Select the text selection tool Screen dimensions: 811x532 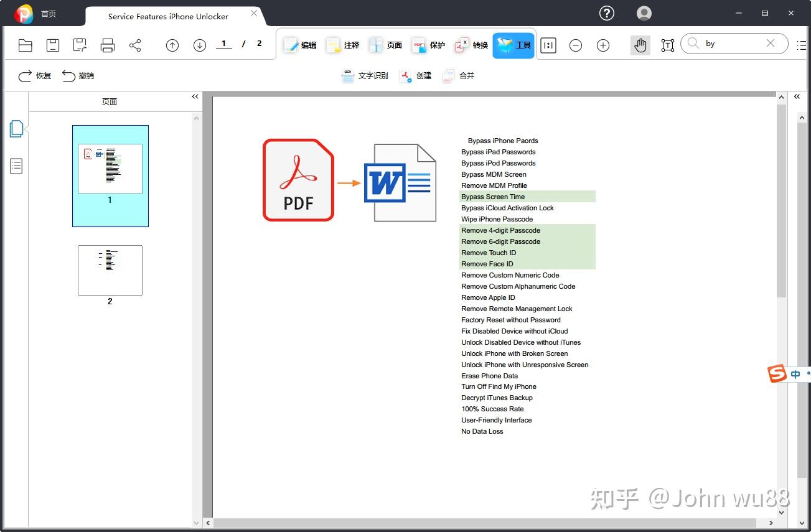click(668, 45)
